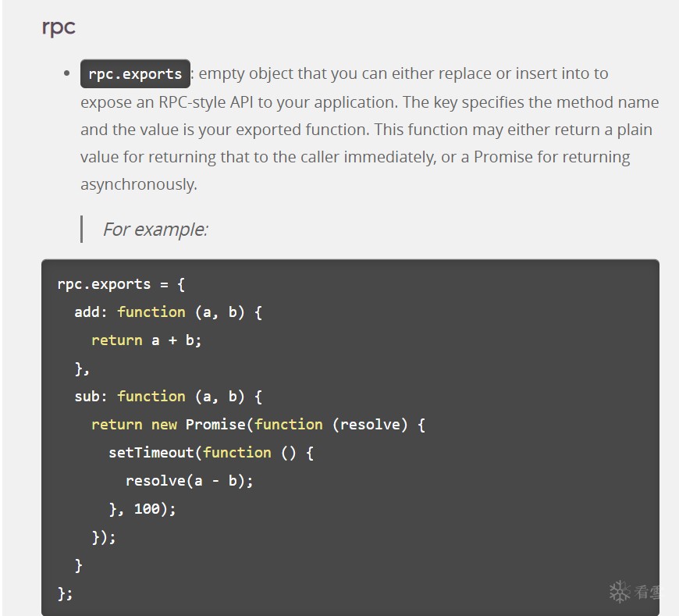Click the "100" timeout value

coord(147,508)
